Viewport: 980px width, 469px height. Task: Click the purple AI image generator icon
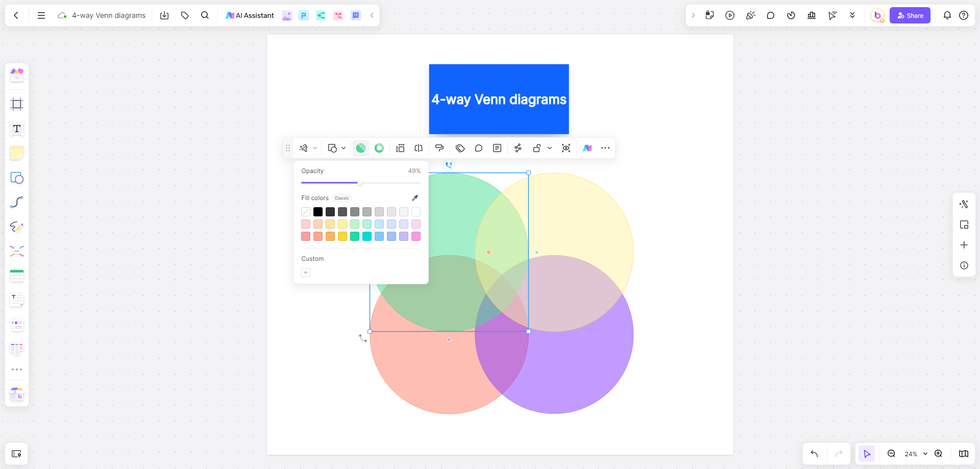[287, 15]
